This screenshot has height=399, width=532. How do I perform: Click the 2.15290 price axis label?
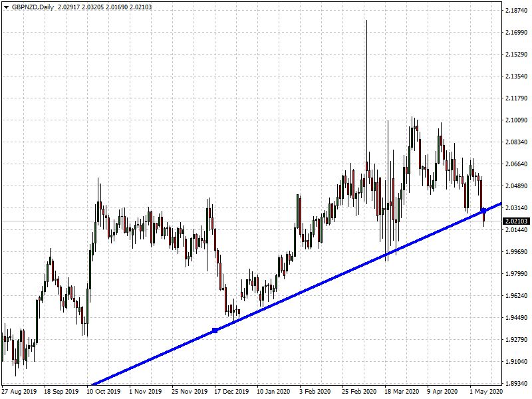(x=517, y=55)
